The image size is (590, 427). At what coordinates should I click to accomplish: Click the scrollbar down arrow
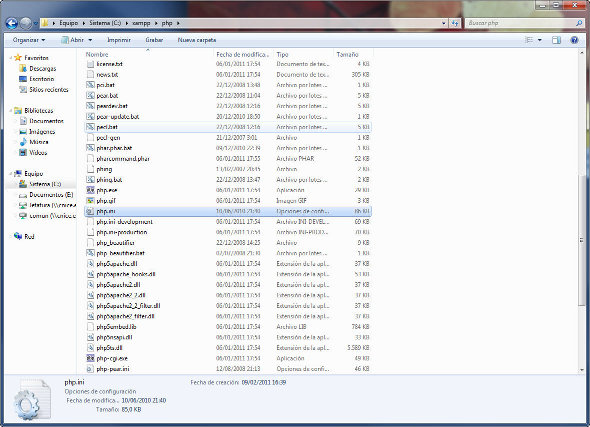[x=582, y=370]
